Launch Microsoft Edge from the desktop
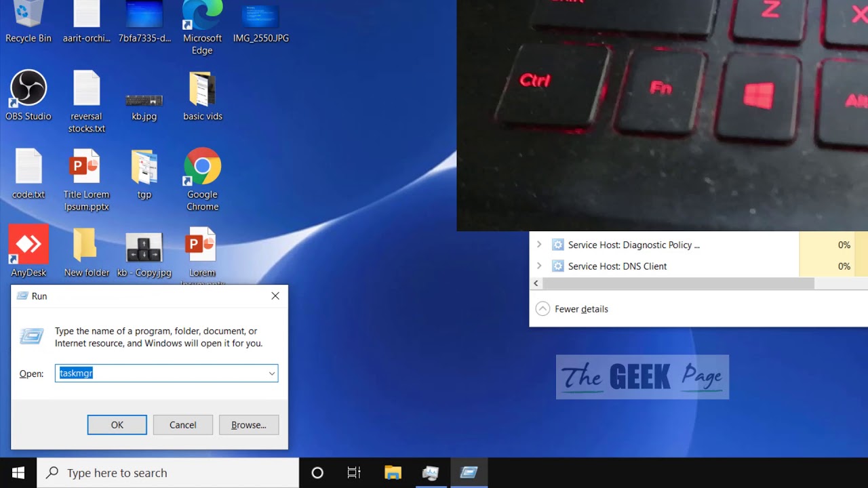The height and width of the screenshot is (488, 868). pos(202,26)
